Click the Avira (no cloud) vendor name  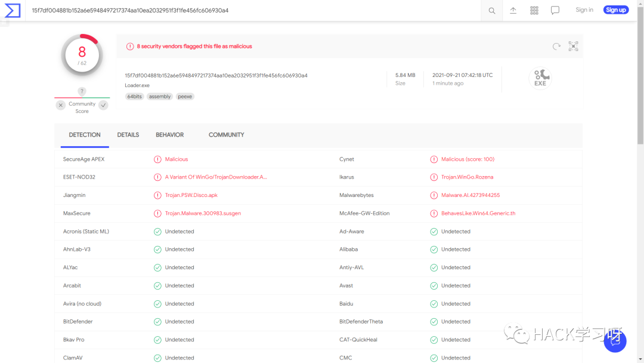click(82, 303)
